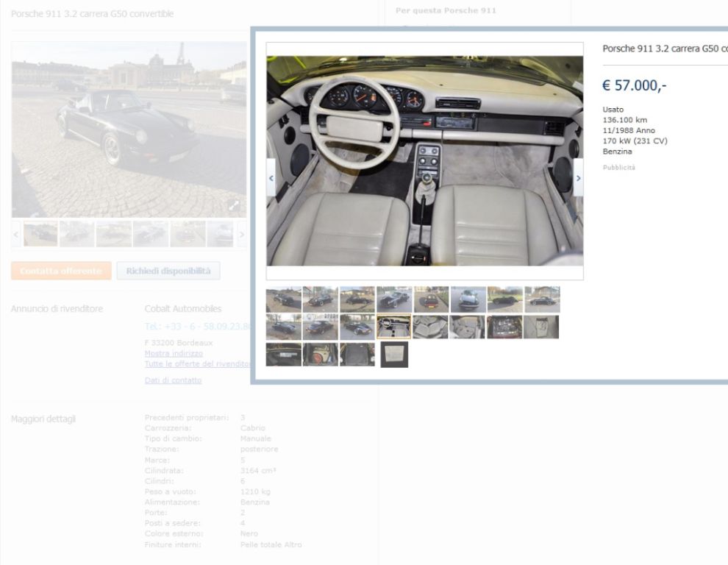The width and height of the screenshot is (728, 565).
Task: Click address 'F 33200 Bordeaux'
Action: point(178,343)
